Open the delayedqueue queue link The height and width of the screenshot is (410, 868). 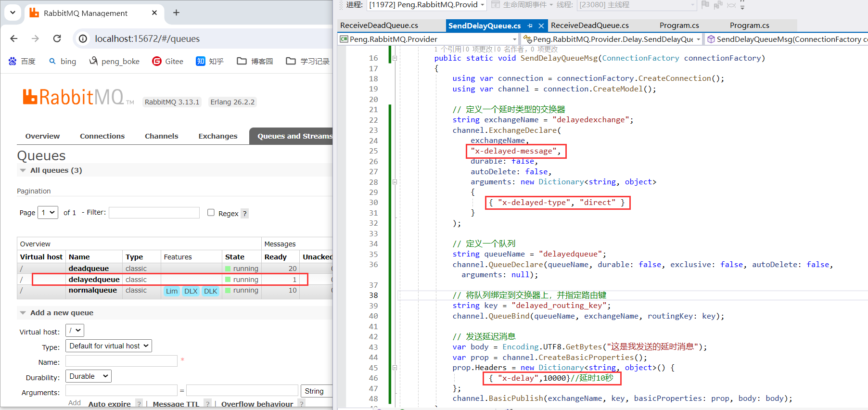tap(94, 280)
